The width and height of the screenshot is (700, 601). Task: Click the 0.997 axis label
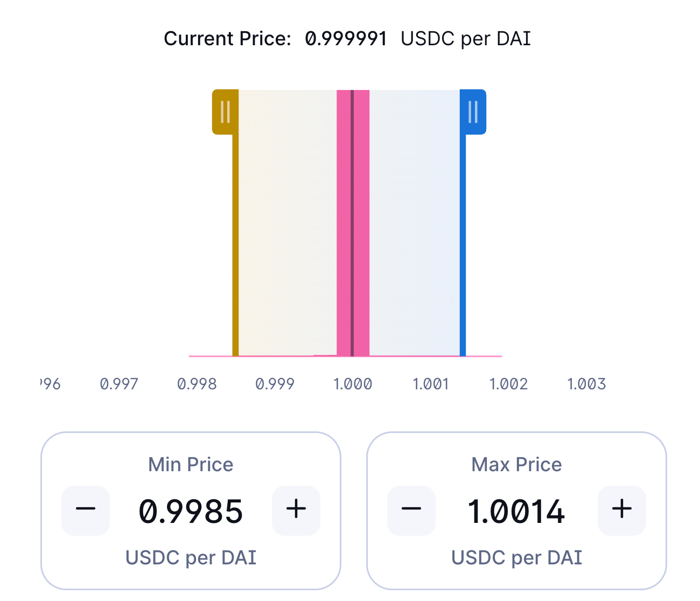(119, 384)
